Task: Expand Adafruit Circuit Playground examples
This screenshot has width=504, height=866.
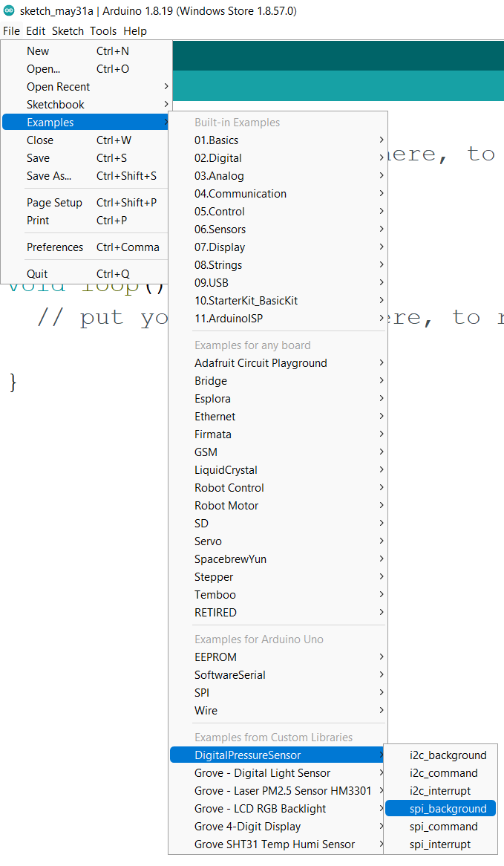Action: pos(278,363)
